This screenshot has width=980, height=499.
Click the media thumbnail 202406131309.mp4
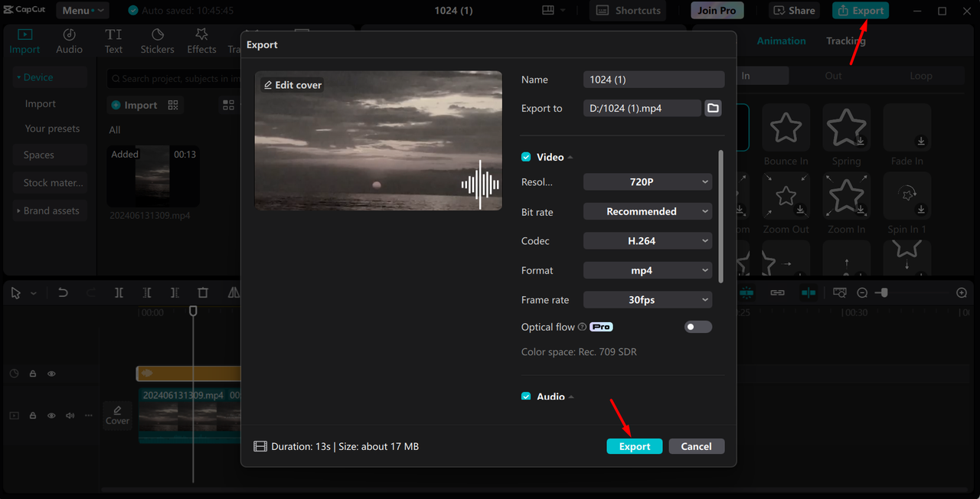(x=153, y=176)
